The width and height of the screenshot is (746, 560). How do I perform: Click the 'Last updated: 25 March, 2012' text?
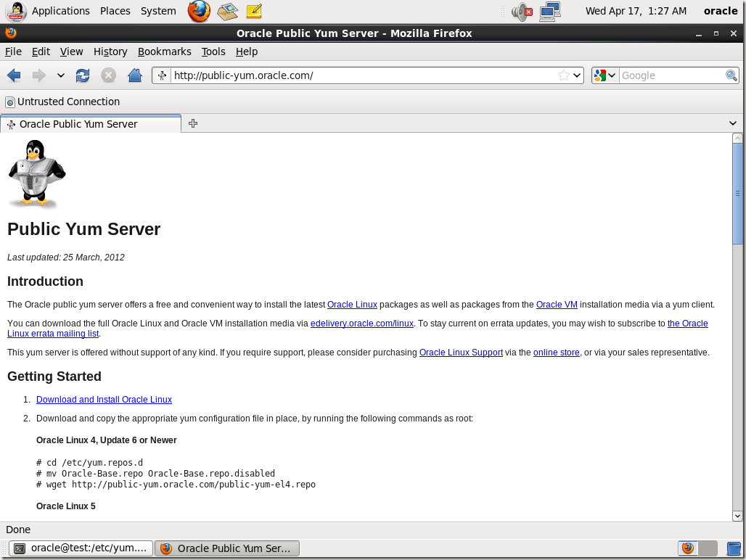coord(65,258)
